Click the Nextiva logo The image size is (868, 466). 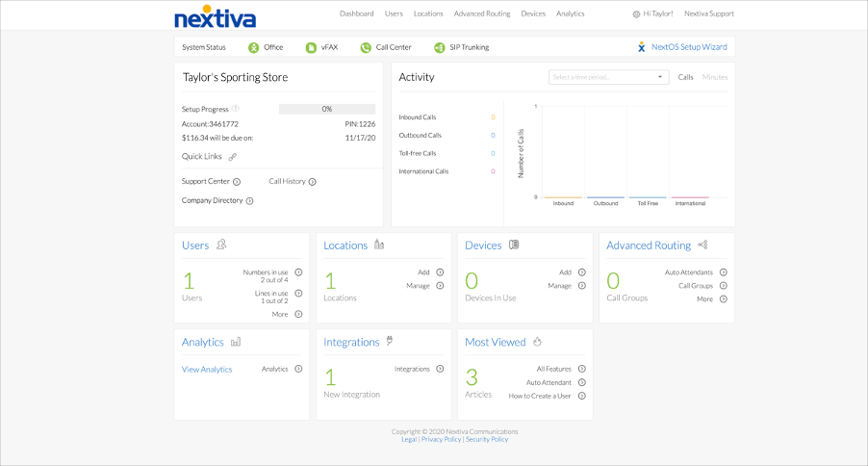pos(216,17)
